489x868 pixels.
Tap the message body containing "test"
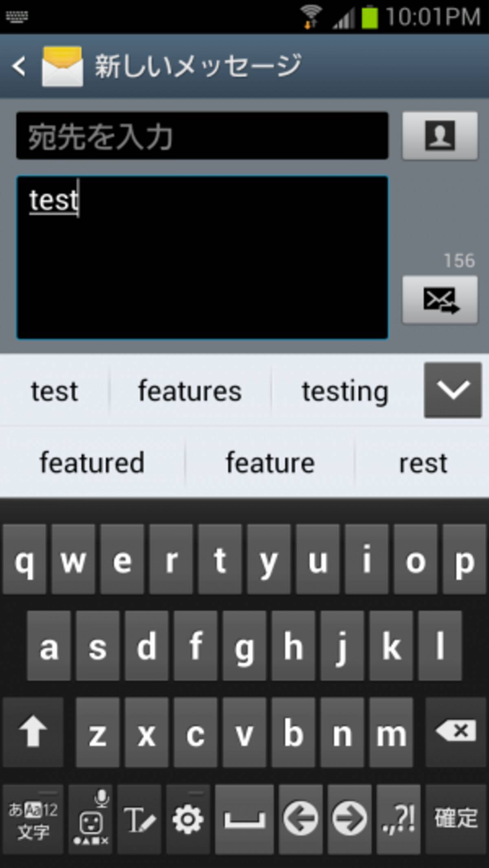pyautogui.click(x=202, y=257)
